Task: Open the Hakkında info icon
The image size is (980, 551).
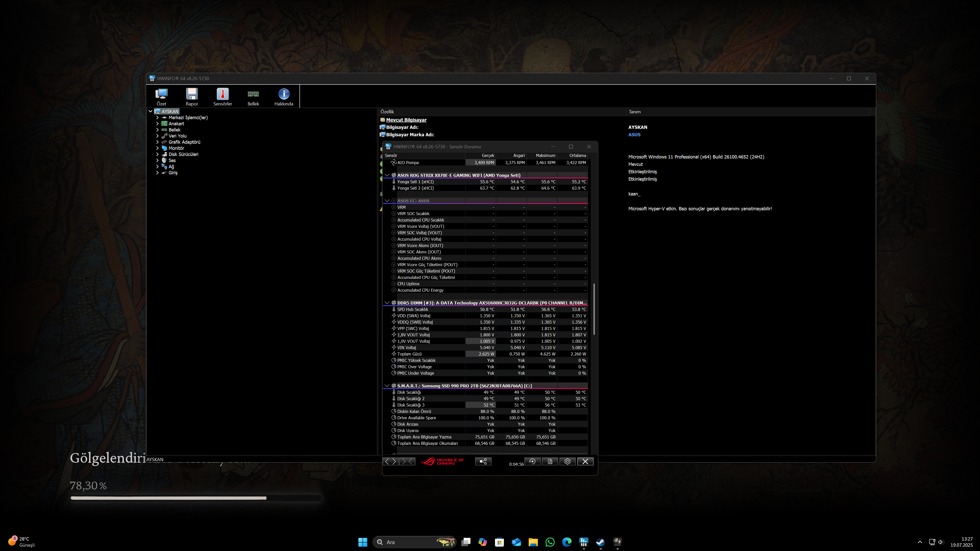Action: (284, 96)
